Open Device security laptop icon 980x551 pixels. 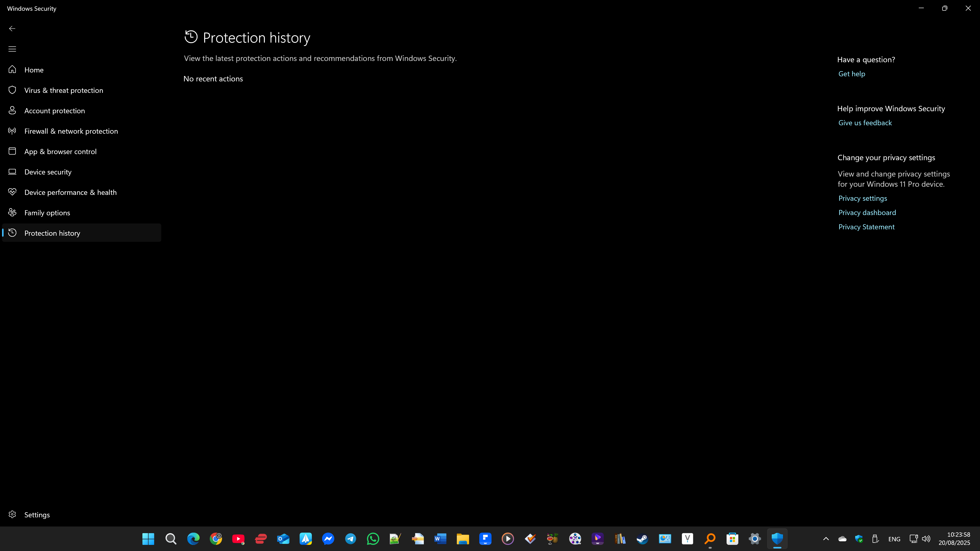12,172
